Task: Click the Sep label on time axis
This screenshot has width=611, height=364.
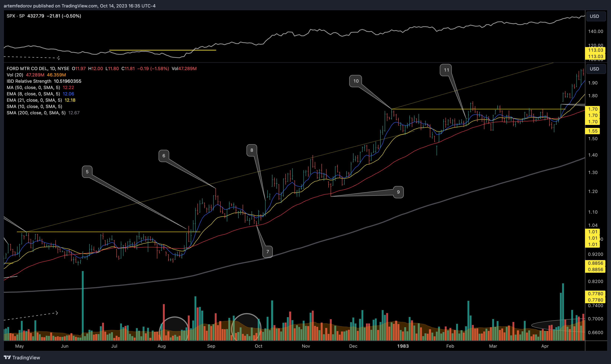Action: coord(211,346)
